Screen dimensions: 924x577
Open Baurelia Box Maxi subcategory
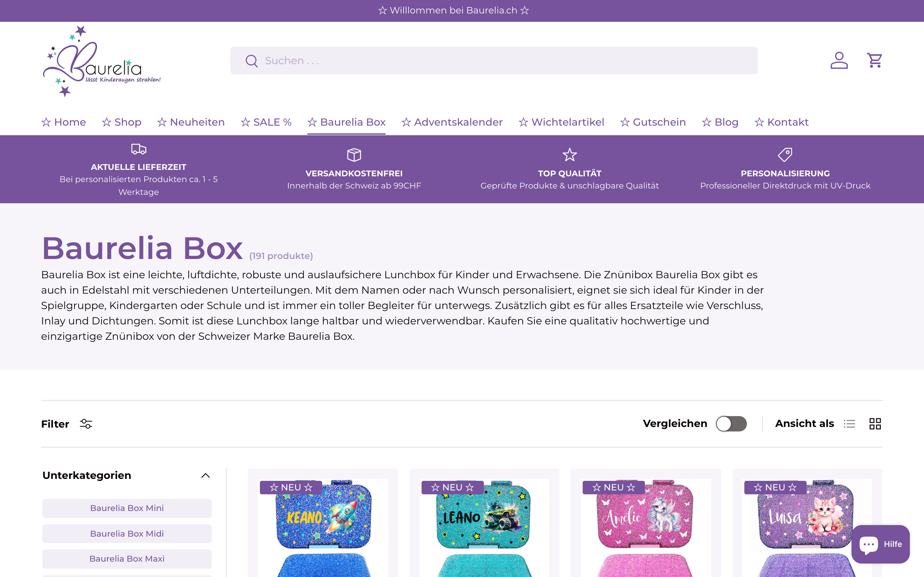pos(127,559)
